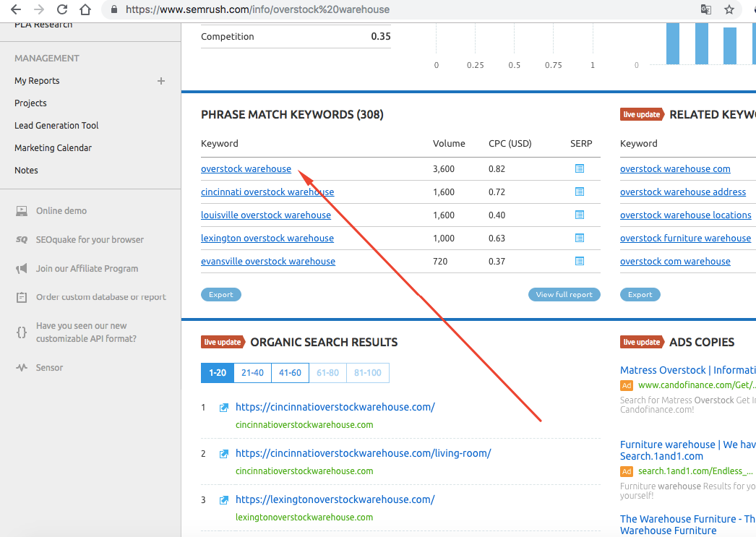Click the API format braces icon
This screenshot has height=537, width=756.
coord(22,332)
